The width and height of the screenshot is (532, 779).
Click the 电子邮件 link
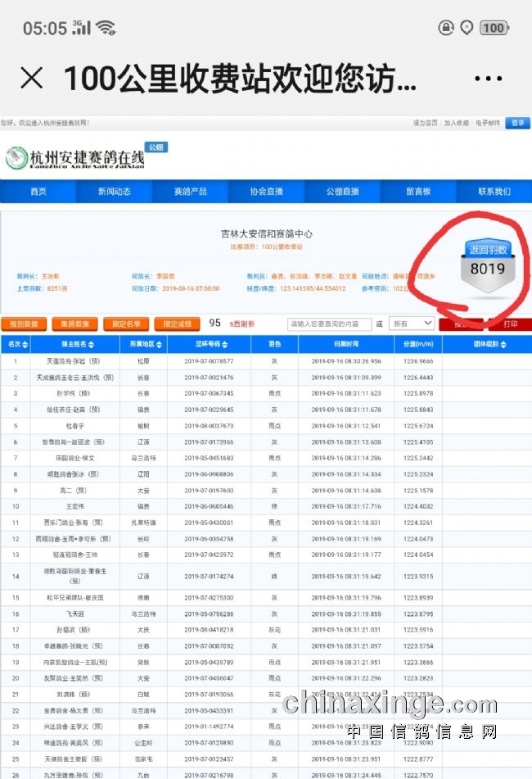click(487, 123)
